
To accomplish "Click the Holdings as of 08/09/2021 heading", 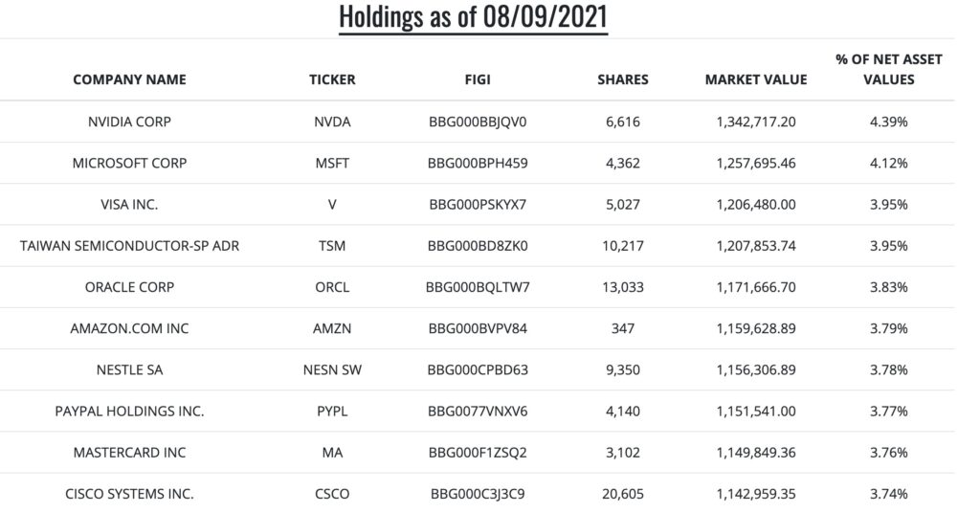I will [x=473, y=17].
